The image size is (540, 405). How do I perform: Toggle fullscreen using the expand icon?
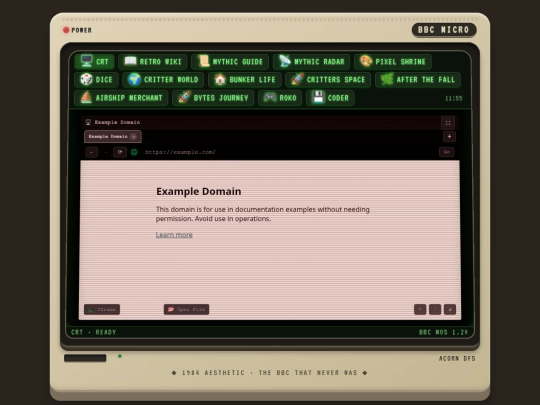tap(448, 123)
